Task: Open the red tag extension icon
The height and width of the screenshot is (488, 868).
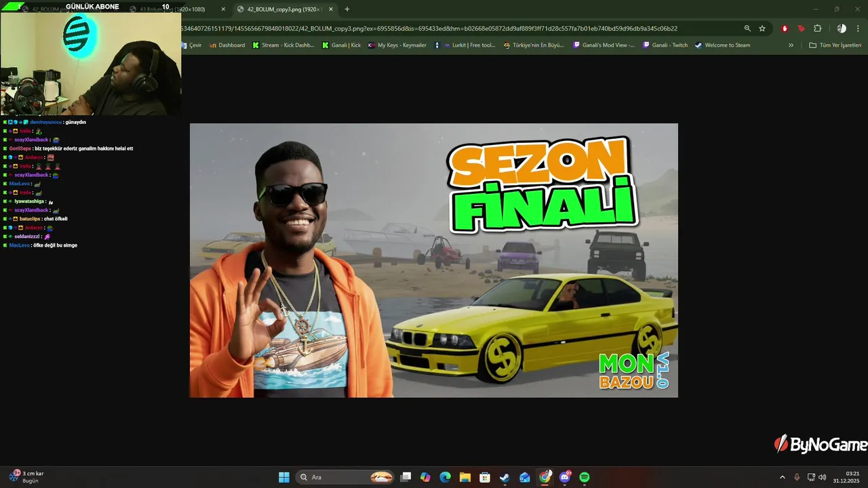Action: click(801, 28)
